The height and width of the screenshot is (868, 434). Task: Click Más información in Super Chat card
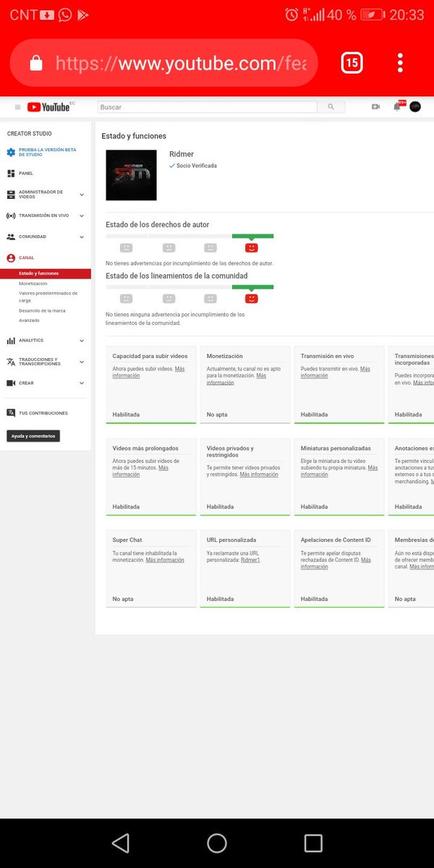[165, 560]
